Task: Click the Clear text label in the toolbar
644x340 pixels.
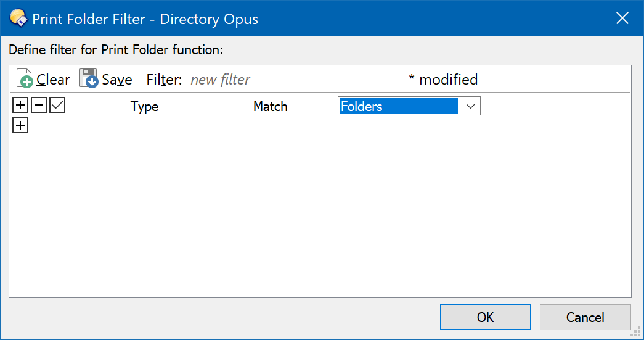Action: pyautogui.click(x=53, y=80)
